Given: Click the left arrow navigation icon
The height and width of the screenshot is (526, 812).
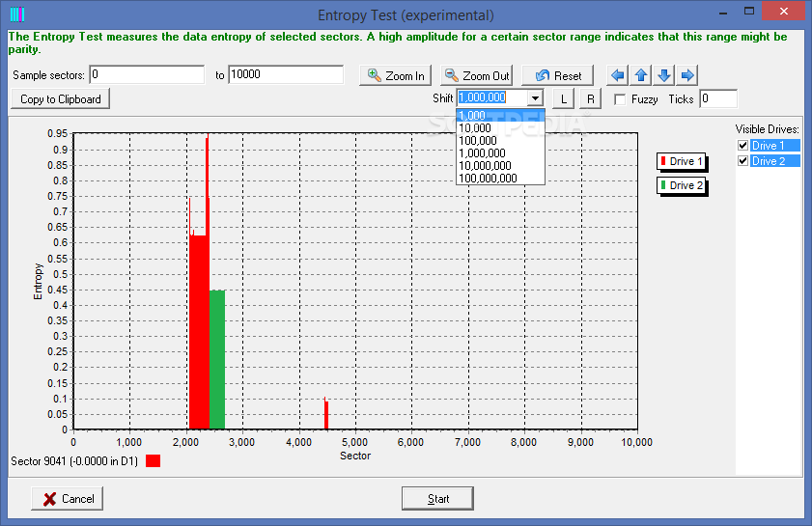Looking at the screenshot, I should tap(617, 75).
